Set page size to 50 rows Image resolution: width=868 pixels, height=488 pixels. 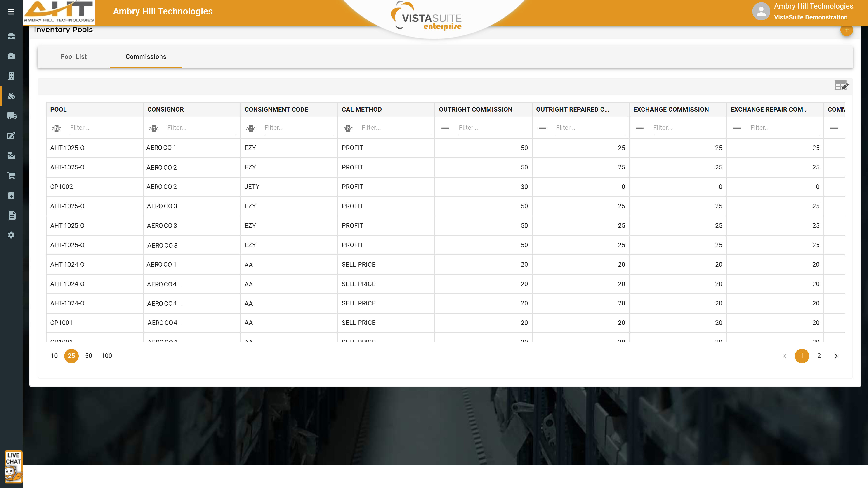coord(88,356)
